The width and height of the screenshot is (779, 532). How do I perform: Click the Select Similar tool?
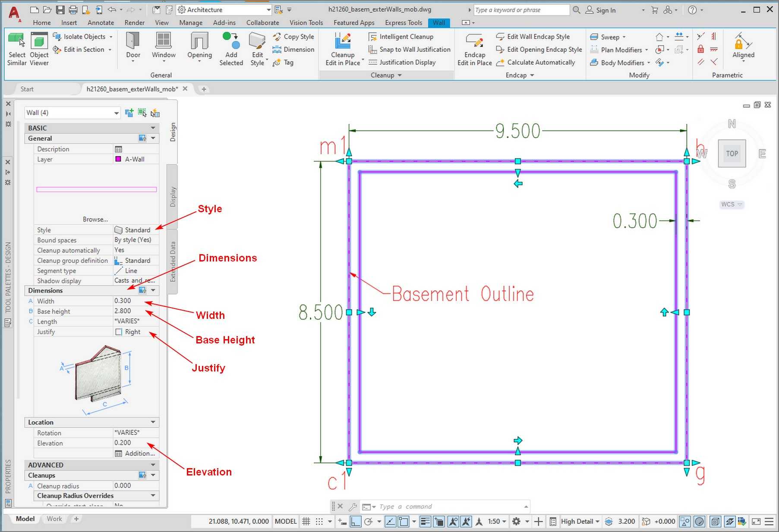click(17, 49)
